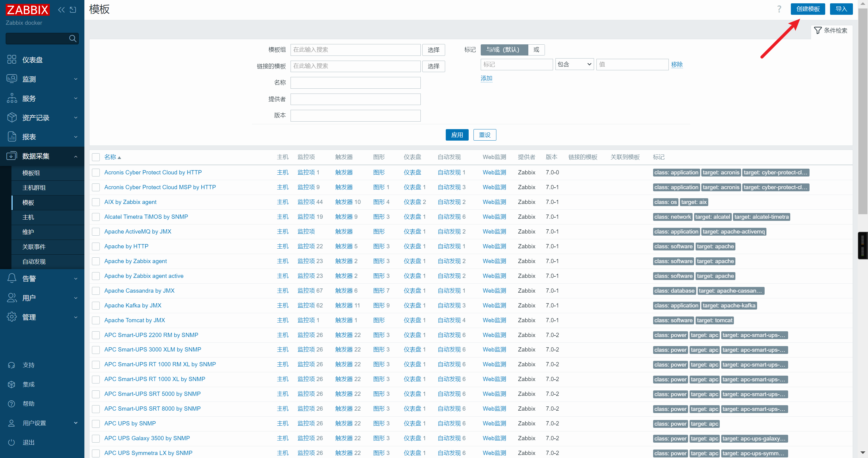Viewport: 868px width, 458px height.
Task: Click the Zabbix logo
Action: (x=28, y=10)
